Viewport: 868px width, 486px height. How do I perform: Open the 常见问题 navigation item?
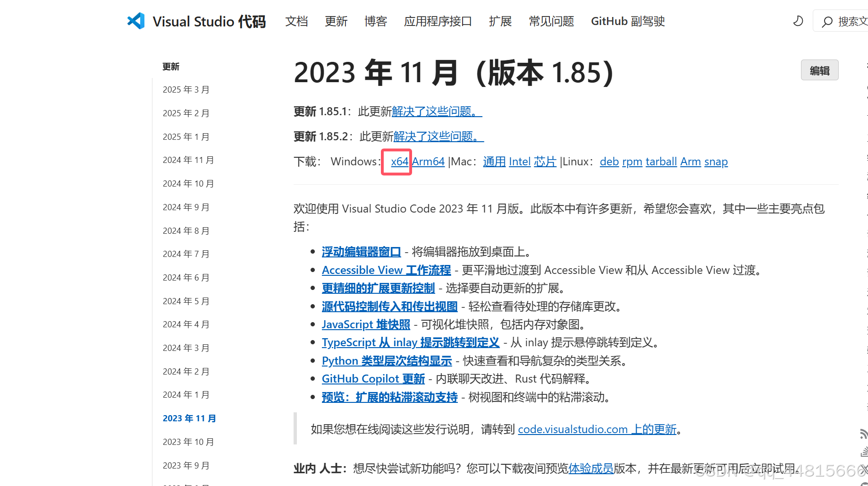coord(551,21)
